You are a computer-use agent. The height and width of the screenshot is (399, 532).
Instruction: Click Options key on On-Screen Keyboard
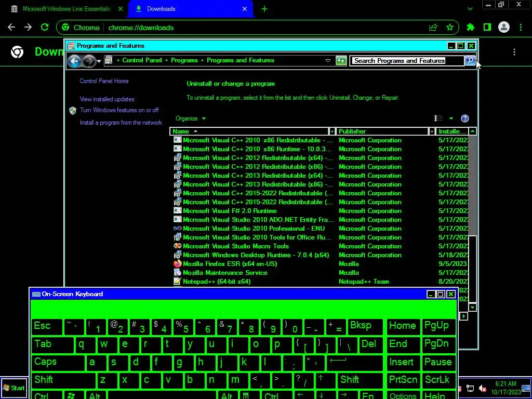(x=403, y=395)
